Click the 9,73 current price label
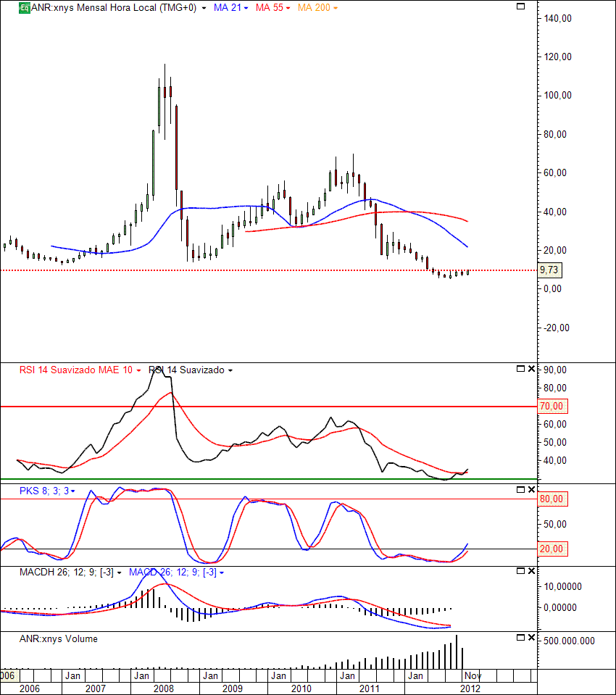Image resolution: width=616 pixels, height=695 pixels. (x=550, y=270)
